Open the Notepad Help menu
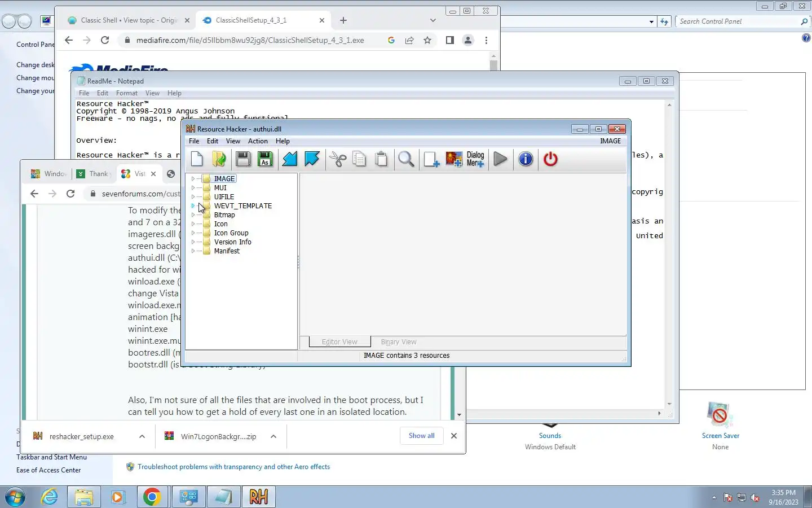 point(174,93)
